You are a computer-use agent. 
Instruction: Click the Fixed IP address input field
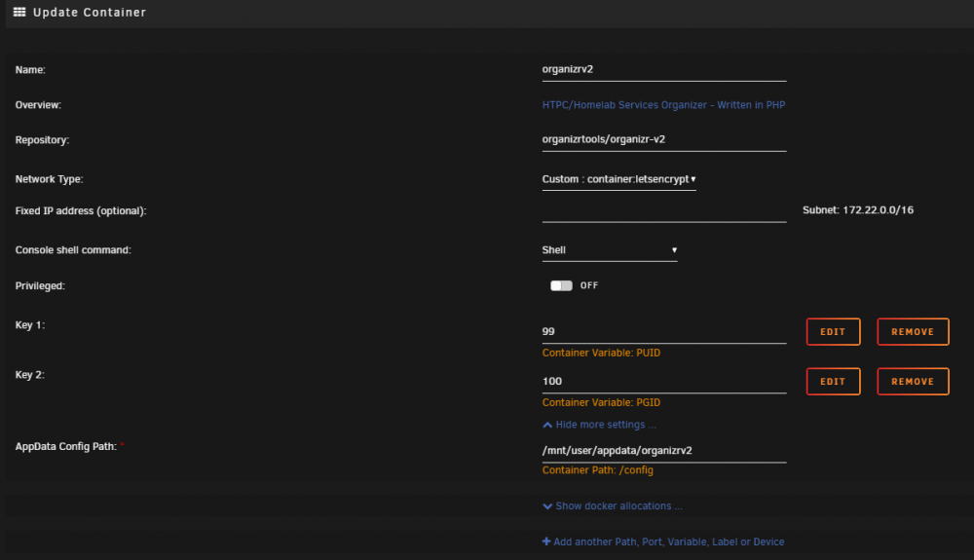pos(664,211)
